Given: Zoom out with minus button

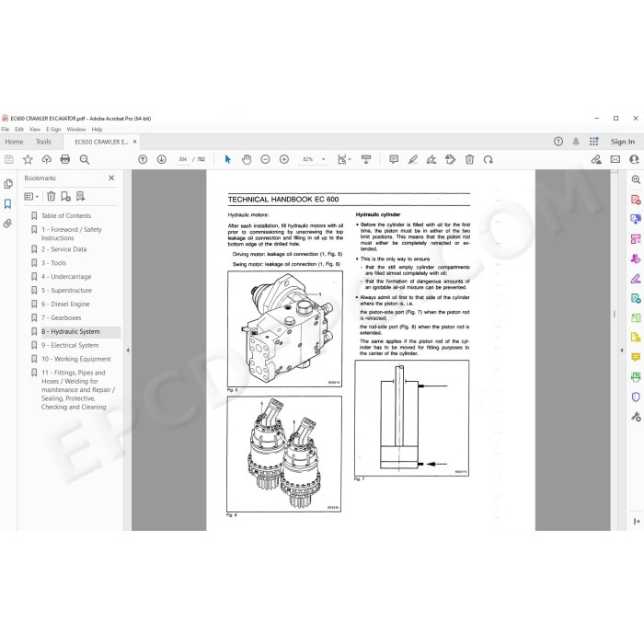Looking at the screenshot, I should 265,159.
